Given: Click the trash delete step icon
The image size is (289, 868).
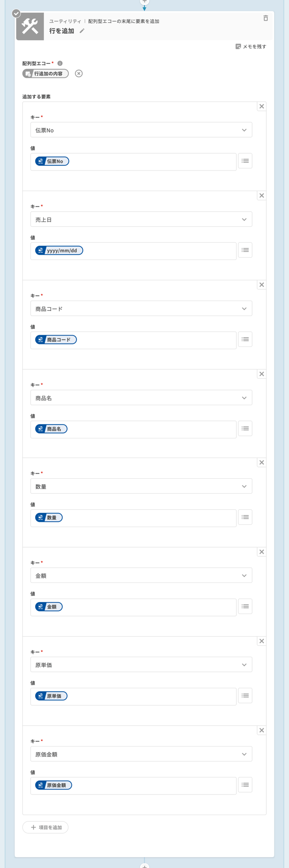Looking at the screenshot, I should point(265,18).
